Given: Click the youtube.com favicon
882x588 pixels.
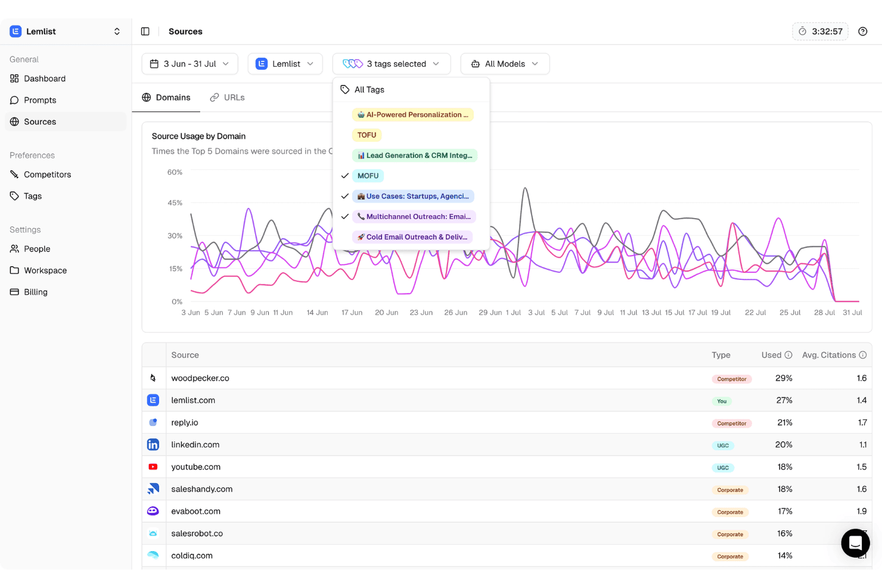Looking at the screenshot, I should (153, 467).
